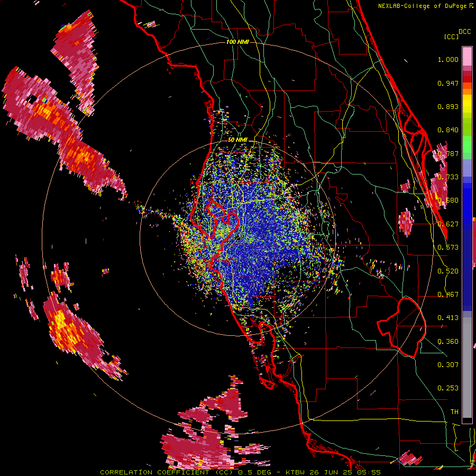Select the 0.840 color scale value
The image size is (476, 476).
[448, 130]
